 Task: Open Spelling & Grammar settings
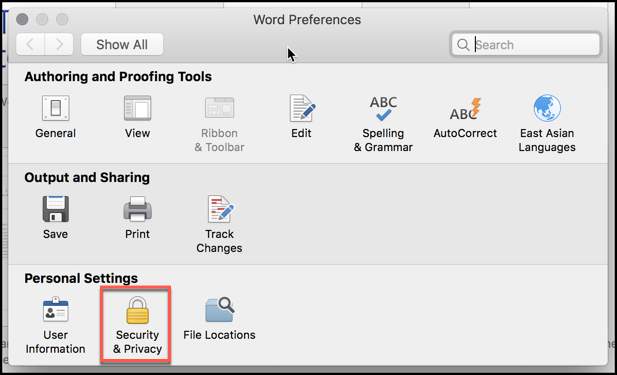(383, 108)
